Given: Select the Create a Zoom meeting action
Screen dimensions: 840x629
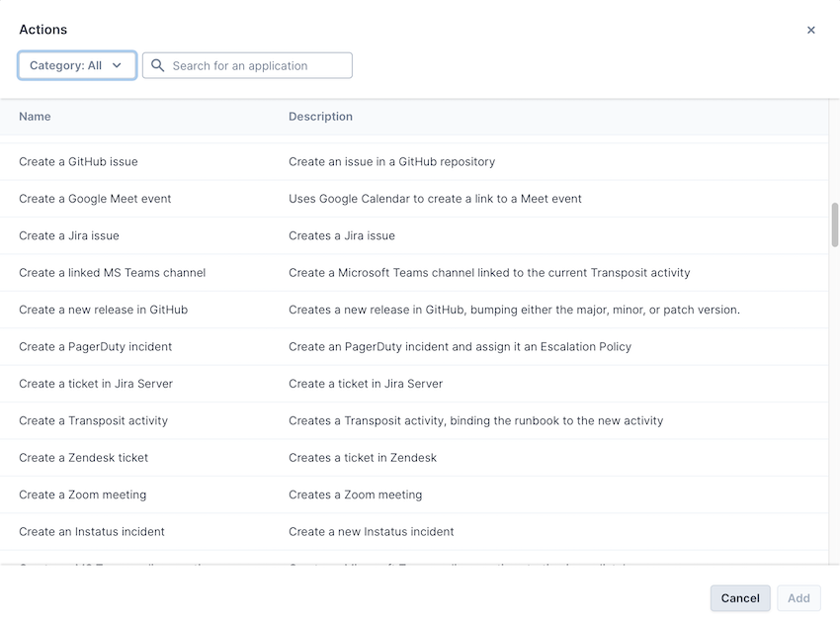Looking at the screenshot, I should coord(82,494).
